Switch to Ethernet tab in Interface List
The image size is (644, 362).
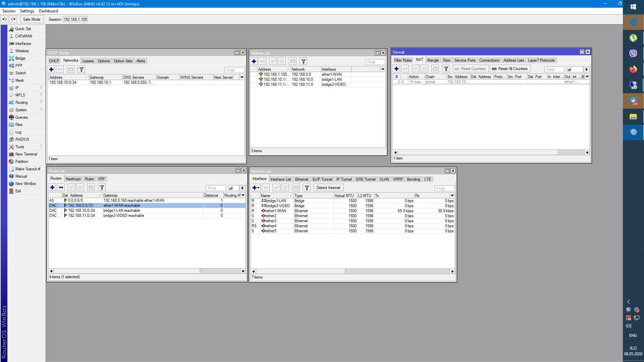(302, 179)
